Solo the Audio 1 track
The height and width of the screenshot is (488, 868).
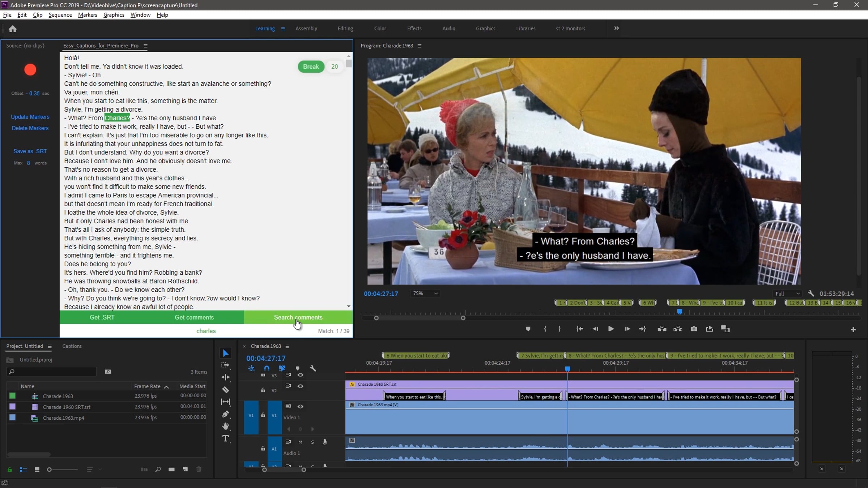[312, 442]
